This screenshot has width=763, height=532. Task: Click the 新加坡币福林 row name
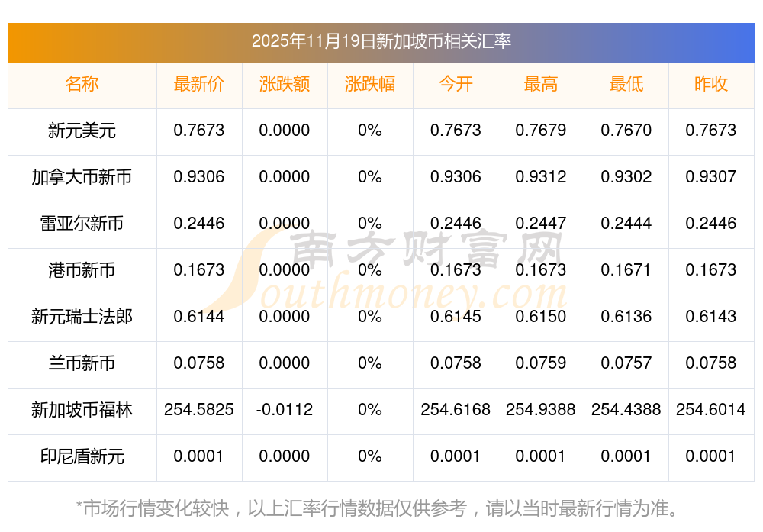tap(82, 410)
